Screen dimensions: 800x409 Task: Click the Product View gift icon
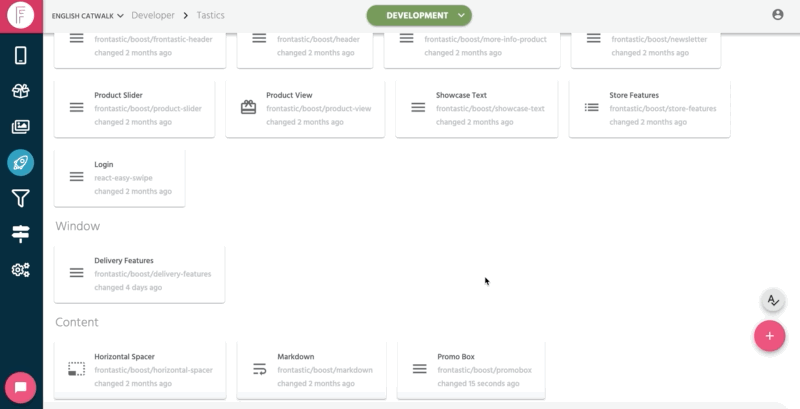point(248,108)
